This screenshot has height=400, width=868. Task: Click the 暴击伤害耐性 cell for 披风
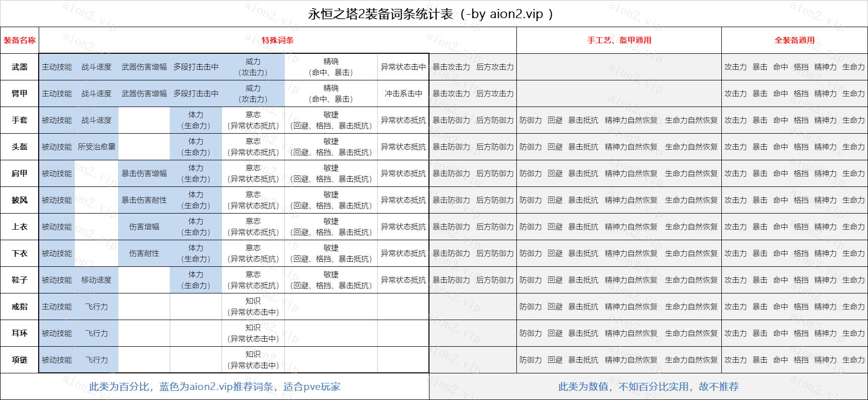pos(144,200)
